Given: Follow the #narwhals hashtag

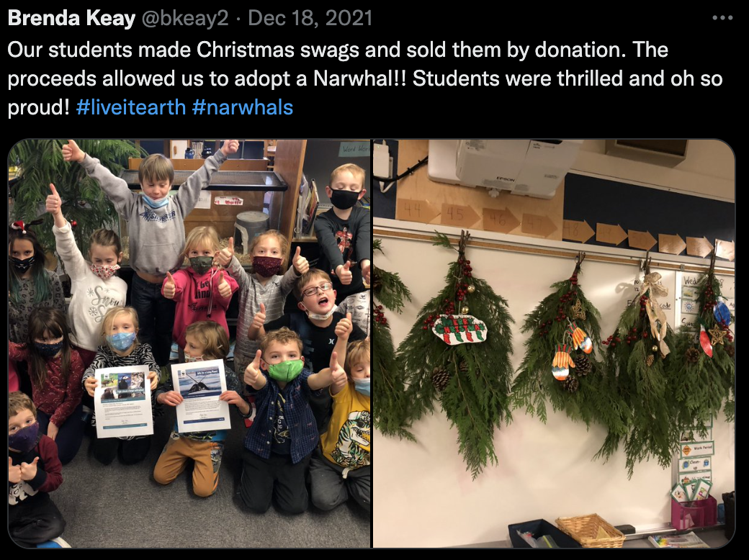Looking at the screenshot, I should (x=243, y=107).
